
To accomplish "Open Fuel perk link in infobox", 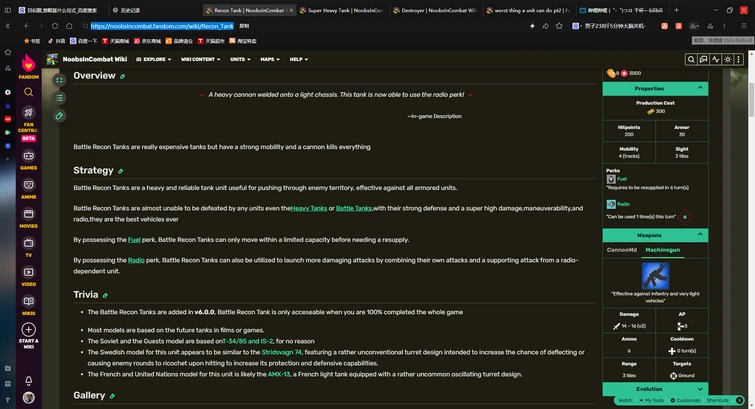I will coord(622,179).
